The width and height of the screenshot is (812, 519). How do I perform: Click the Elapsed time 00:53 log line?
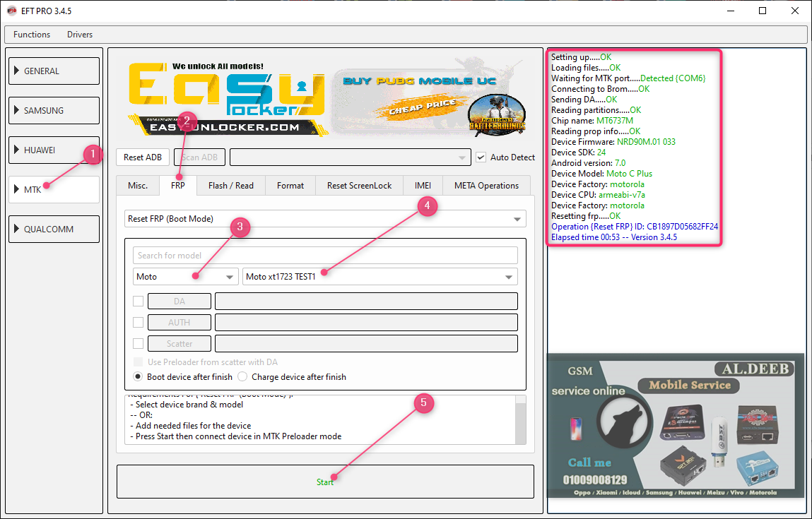pyautogui.click(x=613, y=237)
